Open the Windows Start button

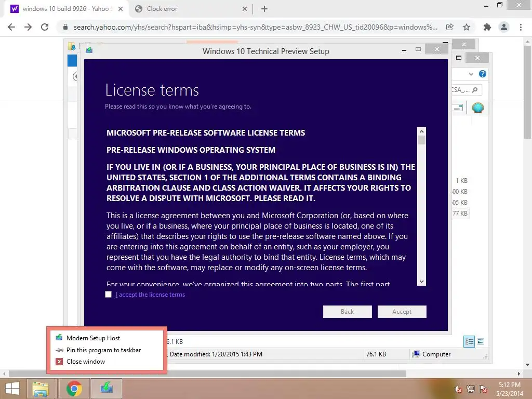tap(12, 389)
